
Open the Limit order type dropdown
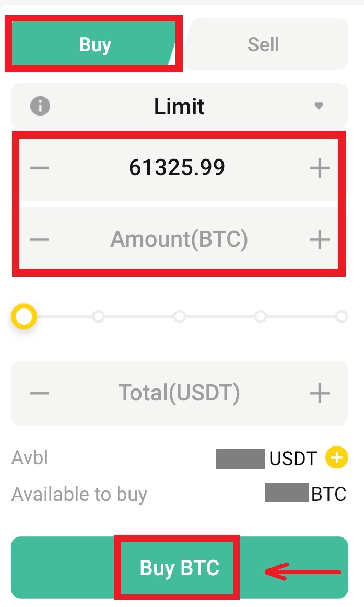[179, 106]
